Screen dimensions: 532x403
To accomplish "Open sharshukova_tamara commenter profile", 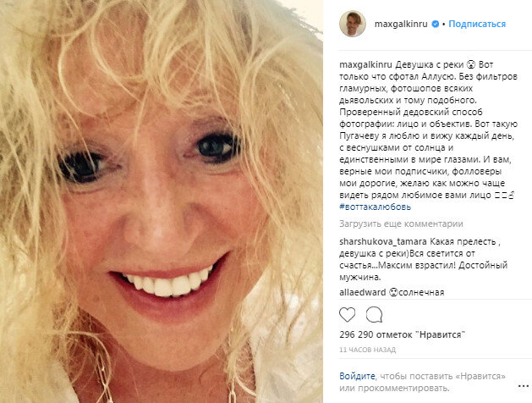I will pos(382,242).
